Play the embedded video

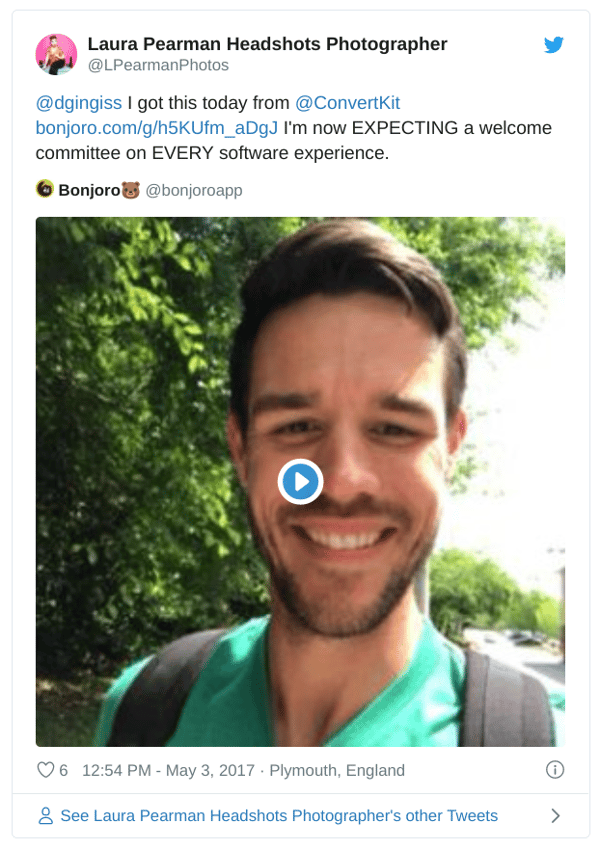coord(300,481)
